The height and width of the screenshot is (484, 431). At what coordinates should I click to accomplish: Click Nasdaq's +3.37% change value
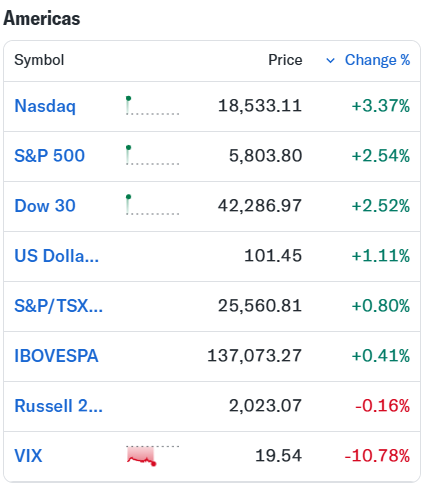(381, 106)
